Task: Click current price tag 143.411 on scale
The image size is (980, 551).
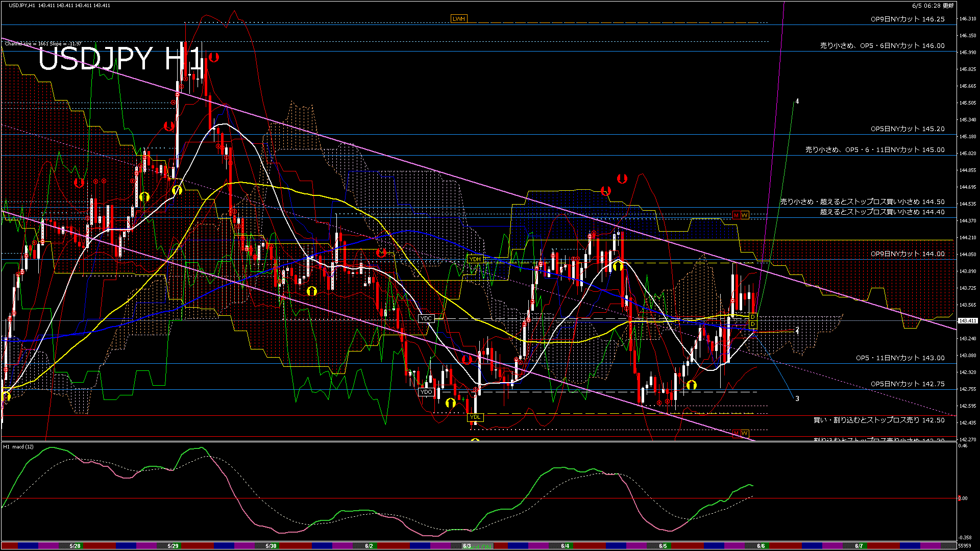Action: coord(967,321)
